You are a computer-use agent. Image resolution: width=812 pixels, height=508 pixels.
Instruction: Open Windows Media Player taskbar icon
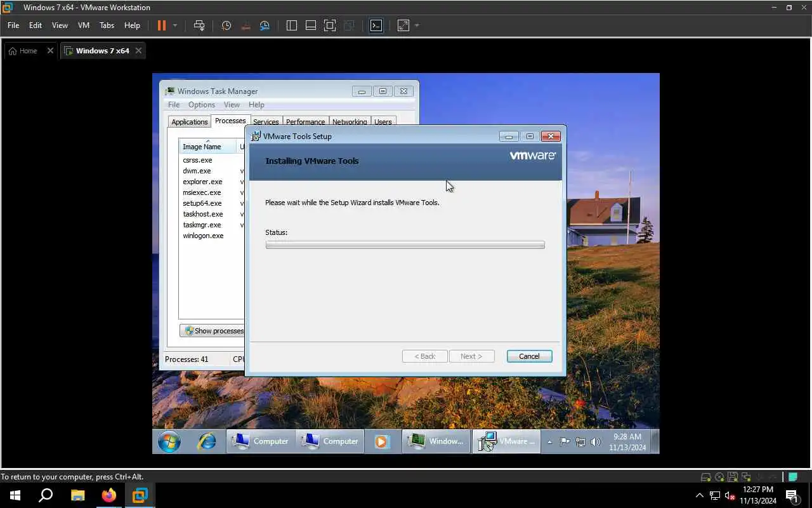point(381,441)
